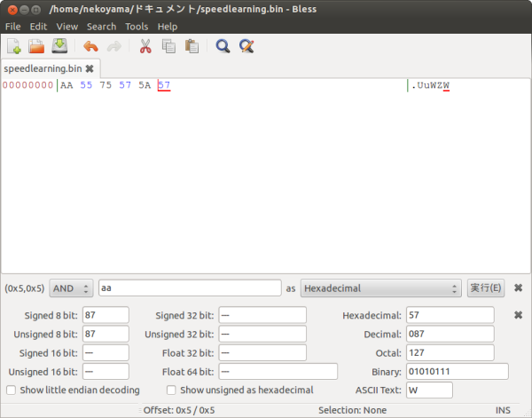Viewport: 532px width, 418px height.
Task: Click the Binary value field
Action: click(457, 371)
